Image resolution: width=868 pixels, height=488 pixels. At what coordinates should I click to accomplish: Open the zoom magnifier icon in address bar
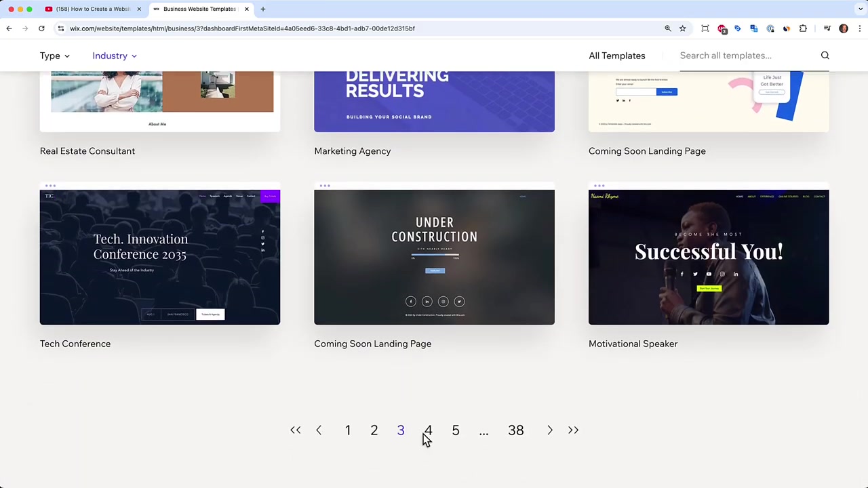(x=668, y=28)
